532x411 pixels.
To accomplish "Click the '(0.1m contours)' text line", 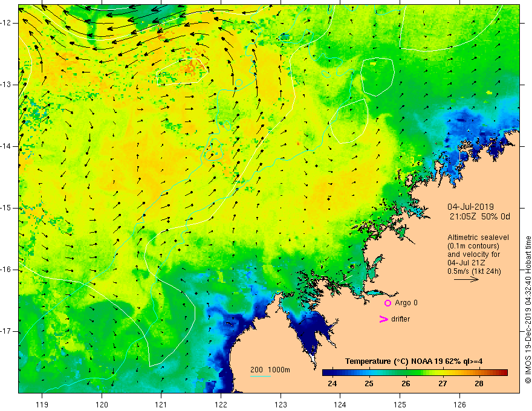I will 473,246.
